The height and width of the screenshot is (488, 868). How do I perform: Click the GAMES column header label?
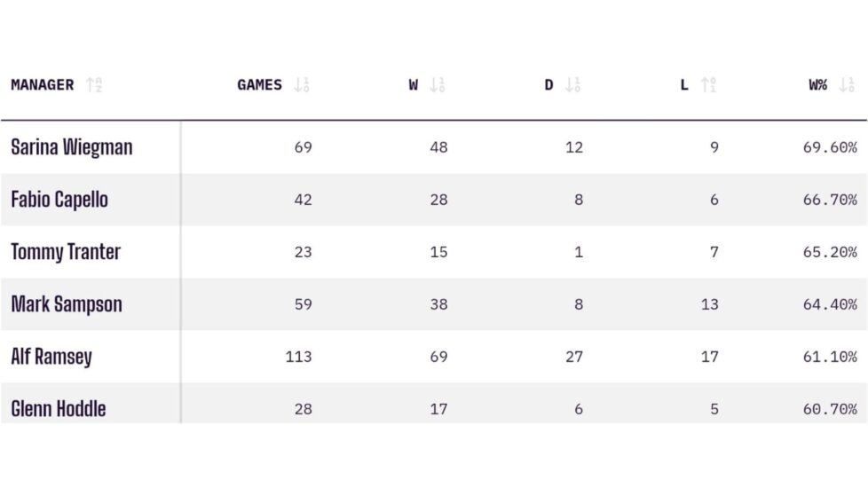(x=259, y=85)
